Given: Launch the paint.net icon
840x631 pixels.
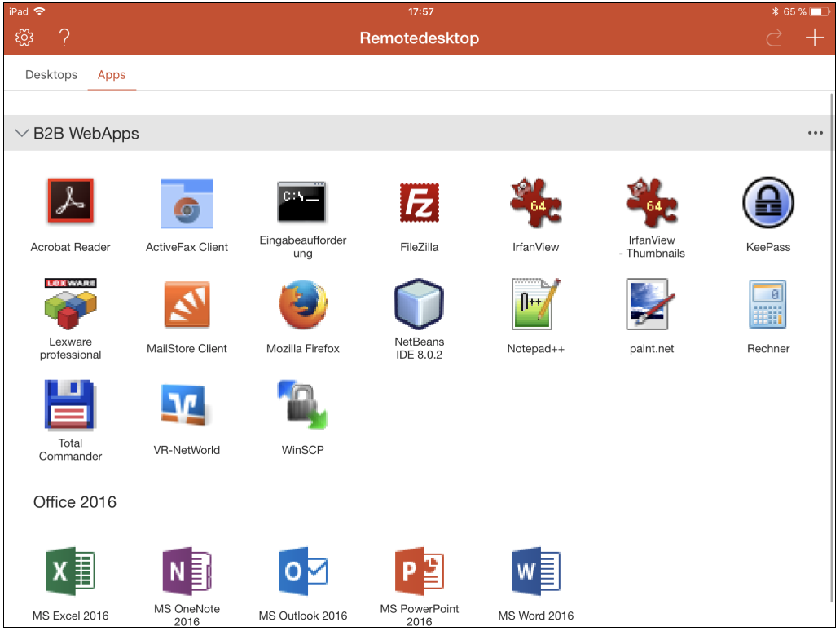Looking at the screenshot, I should (x=651, y=303).
